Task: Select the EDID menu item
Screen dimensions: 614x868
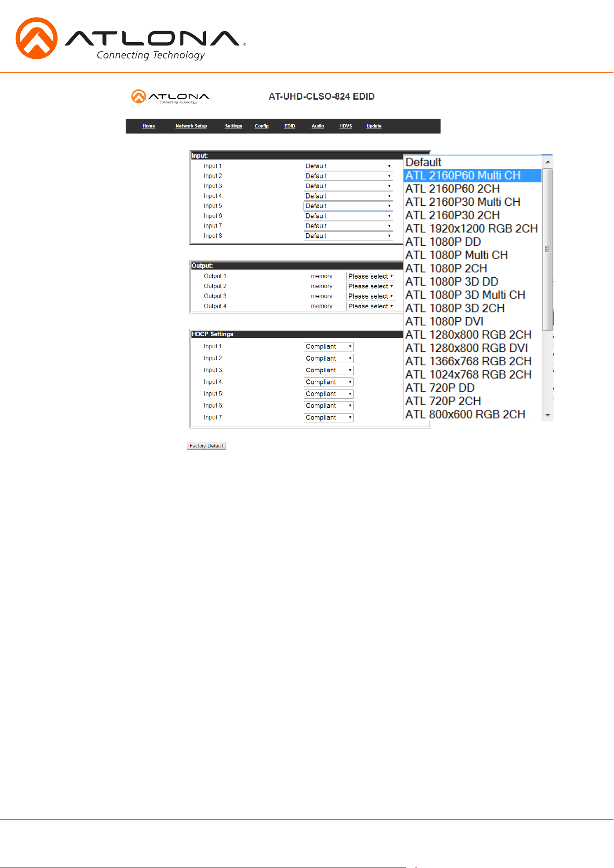Action: [289, 126]
